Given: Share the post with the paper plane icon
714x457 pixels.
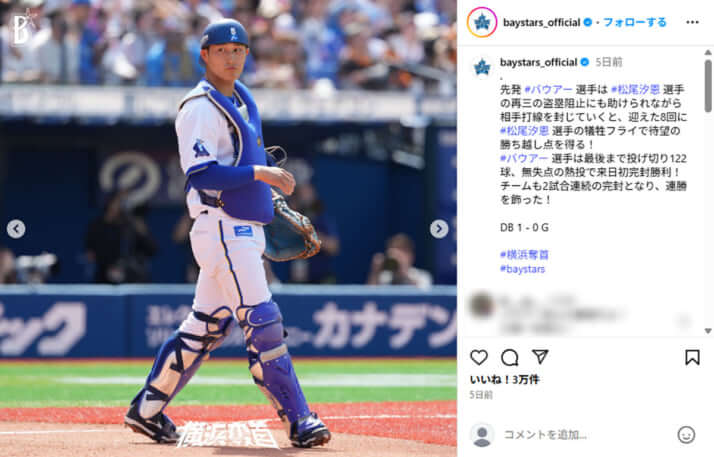Looking at the screenshot, I should 540,357.
